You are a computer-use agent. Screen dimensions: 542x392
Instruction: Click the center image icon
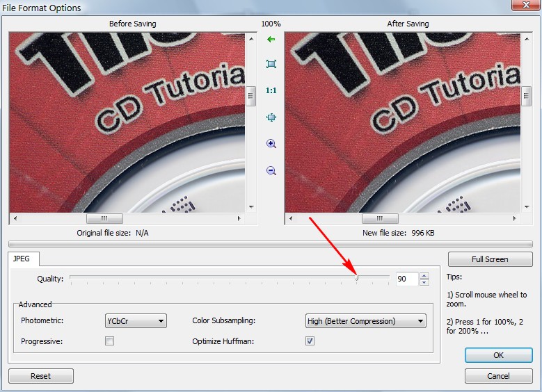[x=271, y=117]
